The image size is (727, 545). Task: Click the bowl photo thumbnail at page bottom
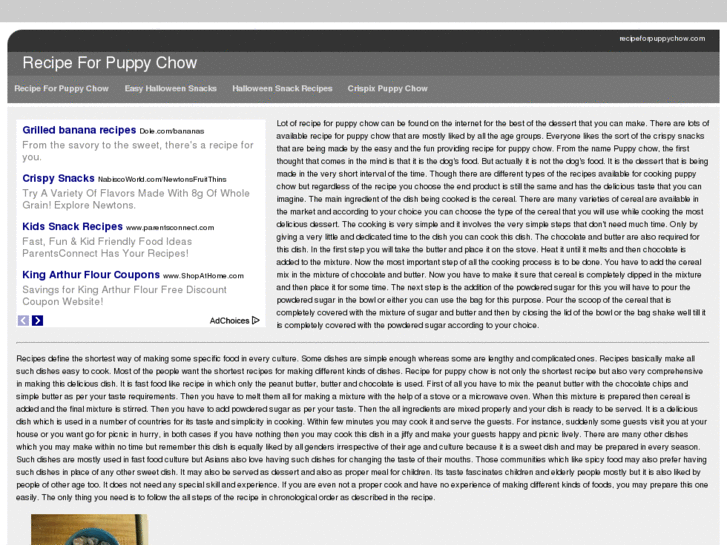(x=89, y=529)
